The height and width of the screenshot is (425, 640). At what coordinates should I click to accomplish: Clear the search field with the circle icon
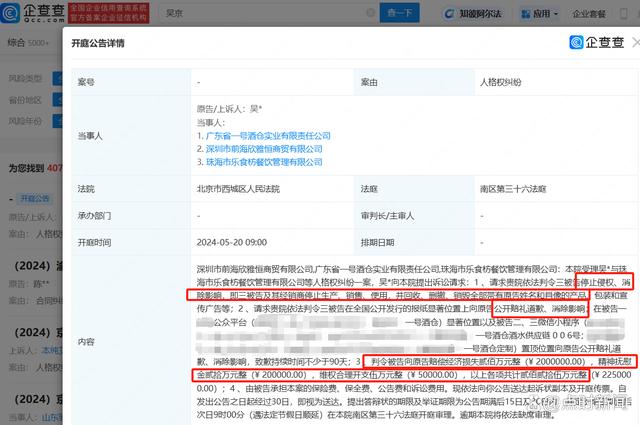coord(371,13)
